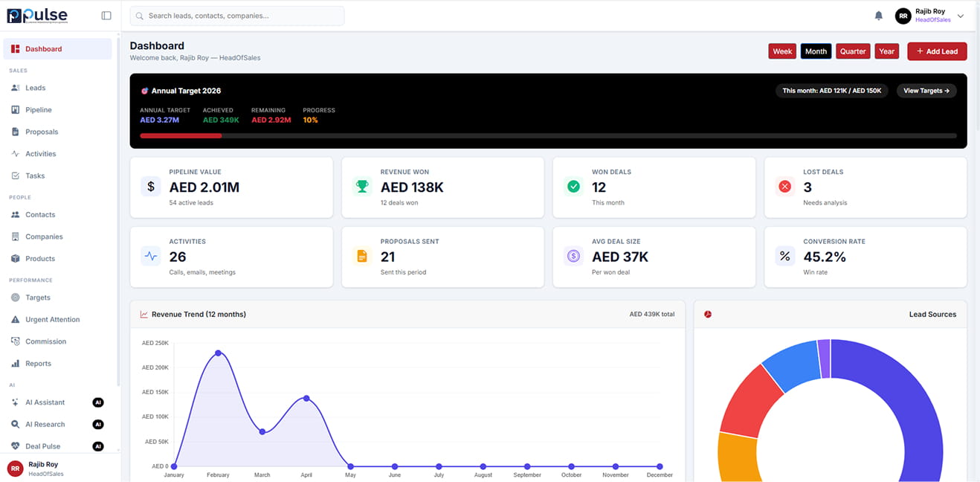Click the Pipeline Value dollar icon

(151, 187)
